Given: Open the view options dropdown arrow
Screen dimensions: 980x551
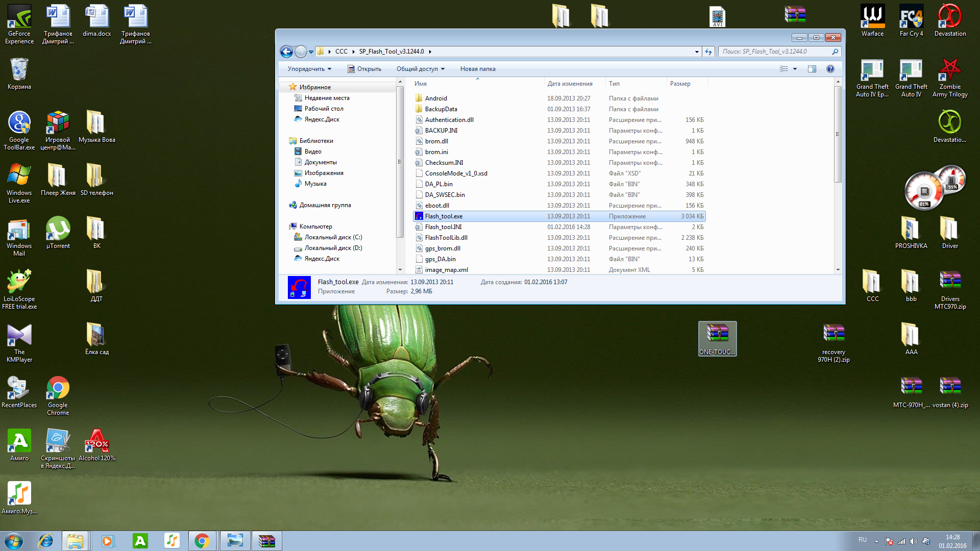Looking at the screenshot, I should click(x=795, y=69).
